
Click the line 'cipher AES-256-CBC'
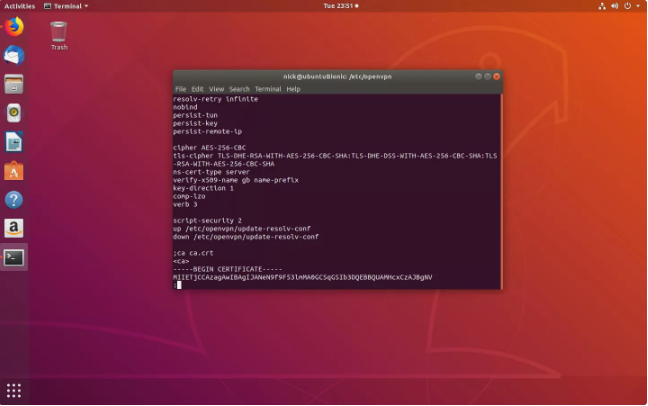pos(209,148)
